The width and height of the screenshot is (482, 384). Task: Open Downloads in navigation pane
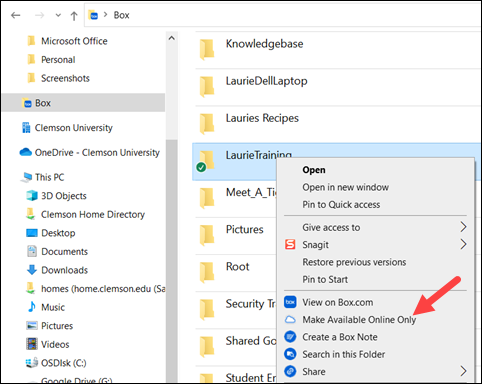64,270
